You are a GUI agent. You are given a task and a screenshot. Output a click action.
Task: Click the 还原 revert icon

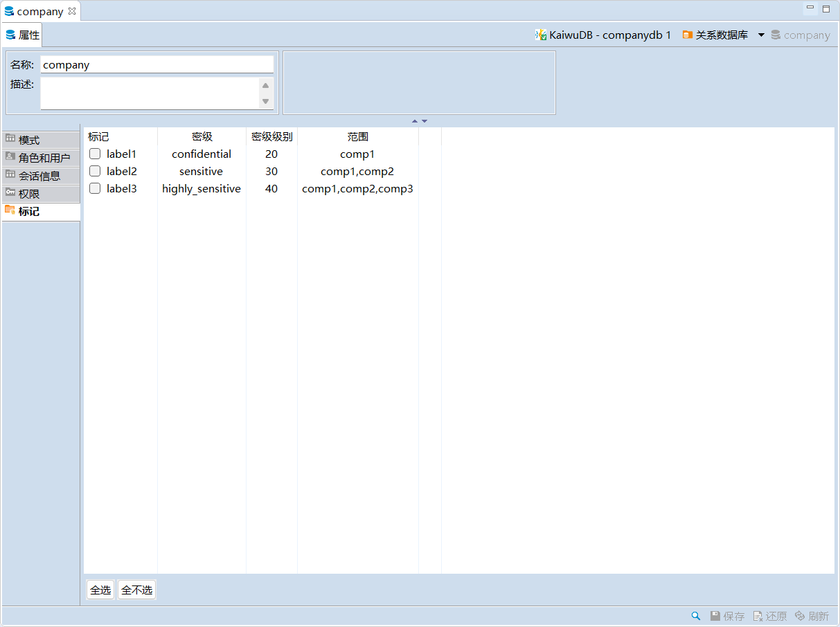758,616
